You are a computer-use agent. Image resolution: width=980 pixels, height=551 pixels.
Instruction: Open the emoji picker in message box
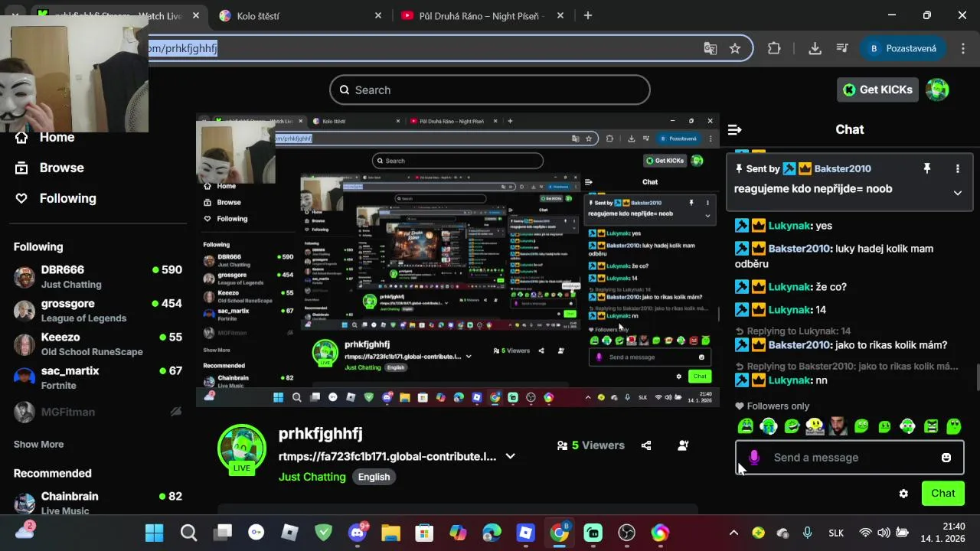pyautogui.click(x=946, y=458)
